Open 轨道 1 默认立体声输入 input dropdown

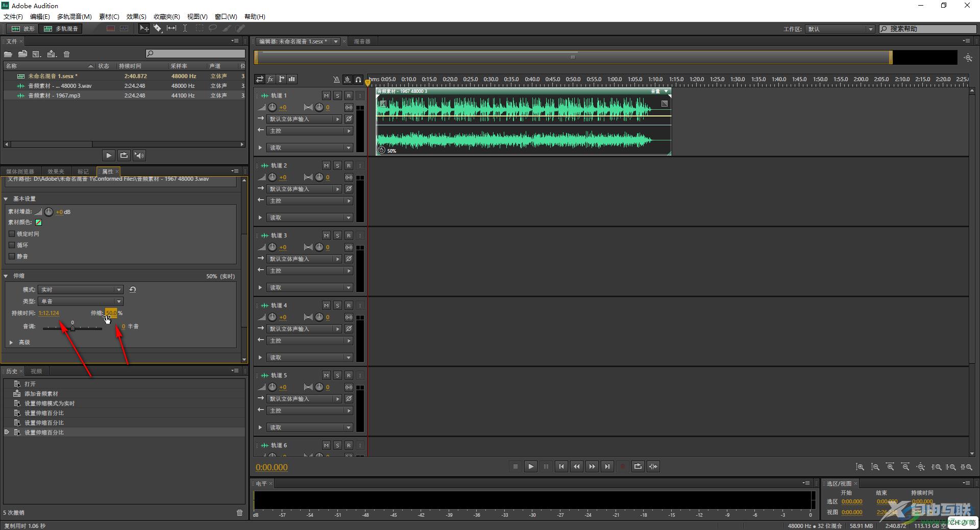click(305, 119)
